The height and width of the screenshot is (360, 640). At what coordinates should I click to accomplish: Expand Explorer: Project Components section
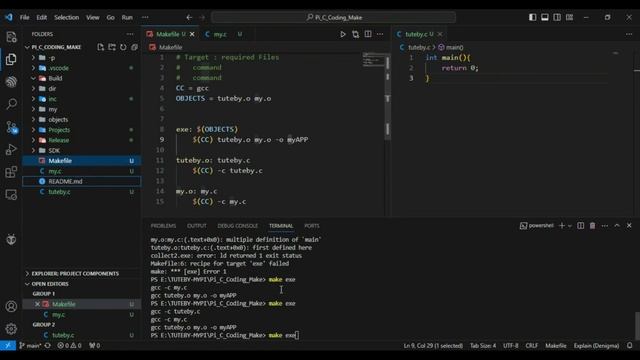[82, 273]
